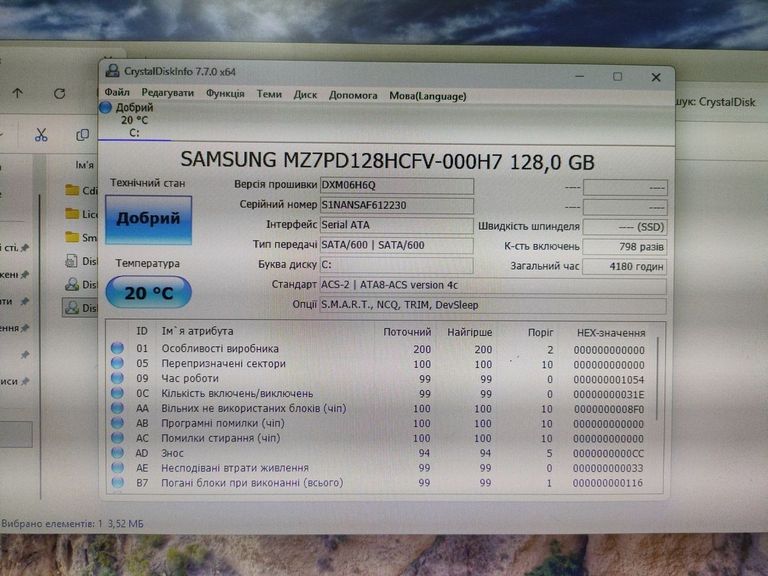
Task: Click status orb for attribute 01
Action: point(117,348)
